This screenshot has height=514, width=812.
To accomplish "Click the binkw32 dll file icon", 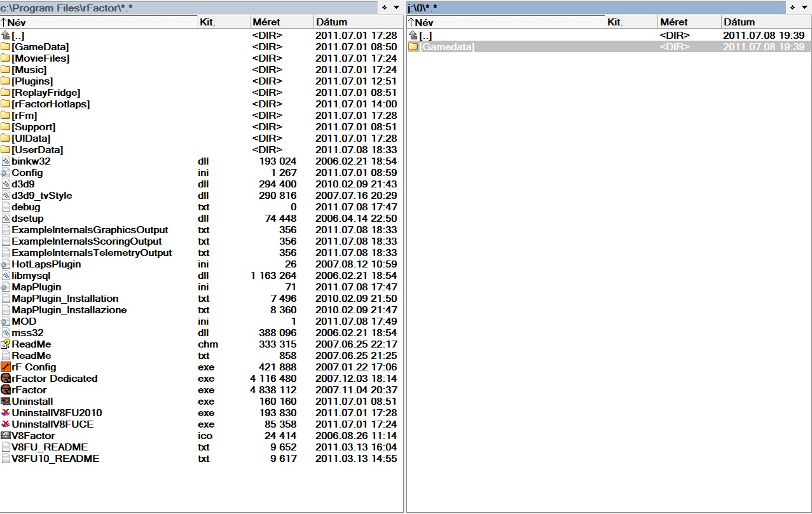I will coord(6,161).
